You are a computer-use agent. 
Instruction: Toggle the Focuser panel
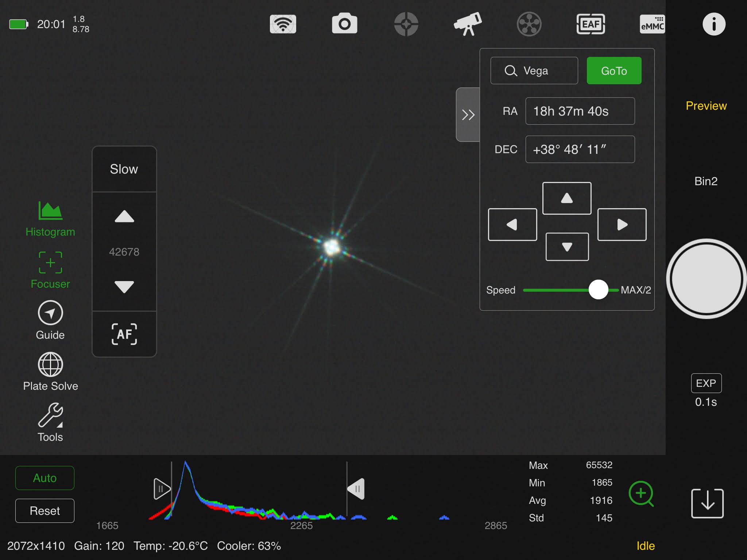tap(50, 271)
